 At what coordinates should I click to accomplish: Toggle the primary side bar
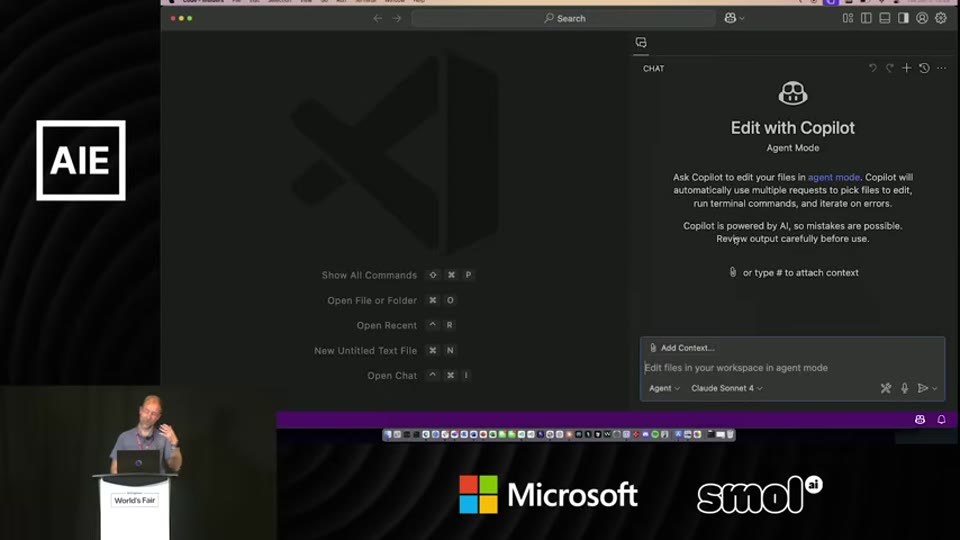tap(866, 18)
